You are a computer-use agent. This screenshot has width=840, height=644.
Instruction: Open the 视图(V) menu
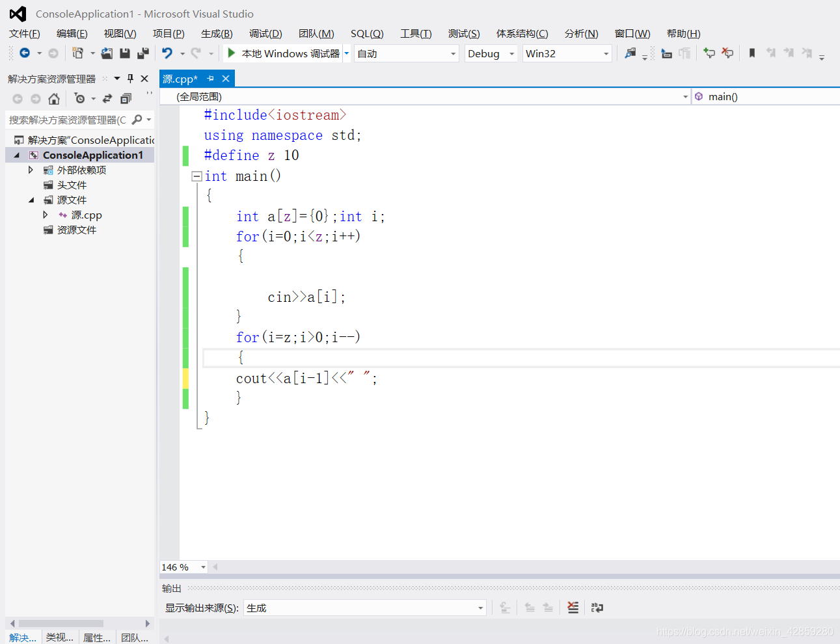[x=120, y=34]
